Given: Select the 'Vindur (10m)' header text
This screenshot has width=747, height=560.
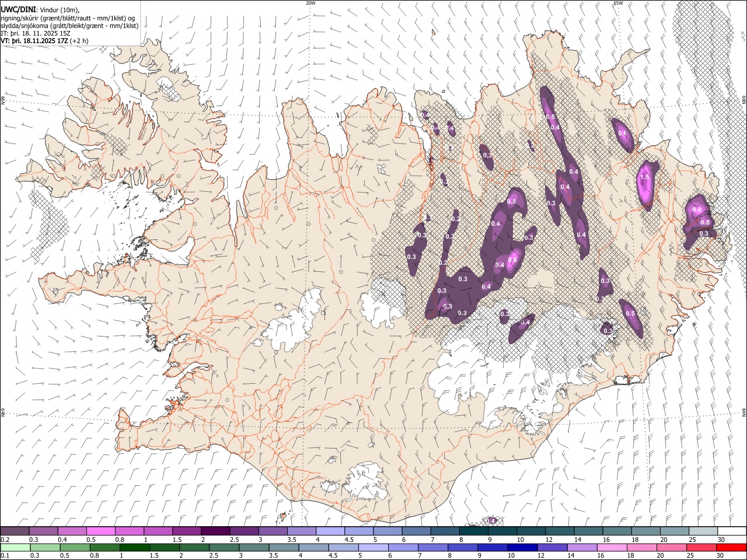Looking at the screenshot, I should click(60, 10).
